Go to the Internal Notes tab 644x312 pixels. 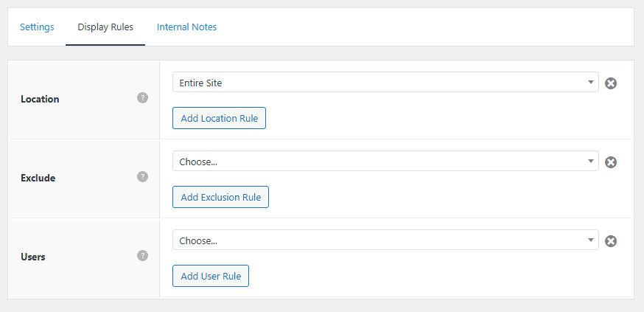(x=186, y=27)
